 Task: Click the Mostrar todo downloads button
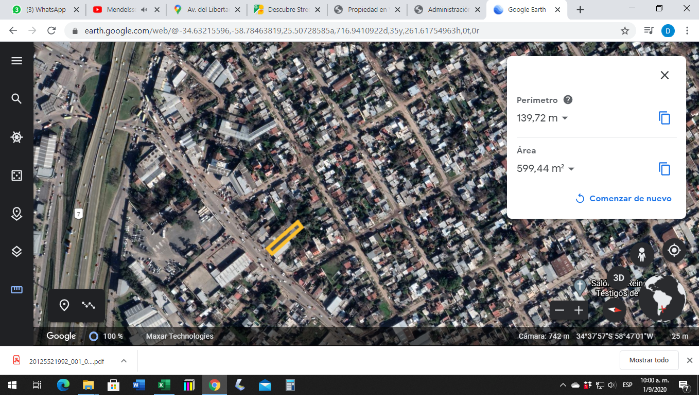(x=649, y=360)
